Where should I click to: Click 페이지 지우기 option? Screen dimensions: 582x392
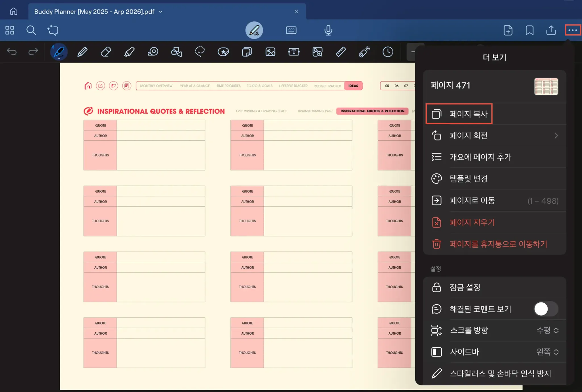pos(472,222)
